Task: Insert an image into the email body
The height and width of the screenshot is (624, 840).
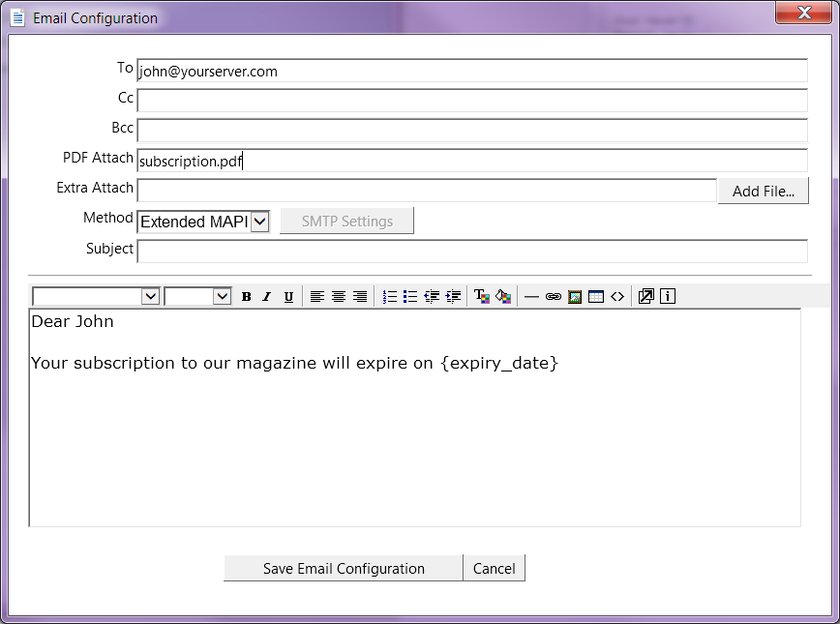Action: (x=575, y=297)
